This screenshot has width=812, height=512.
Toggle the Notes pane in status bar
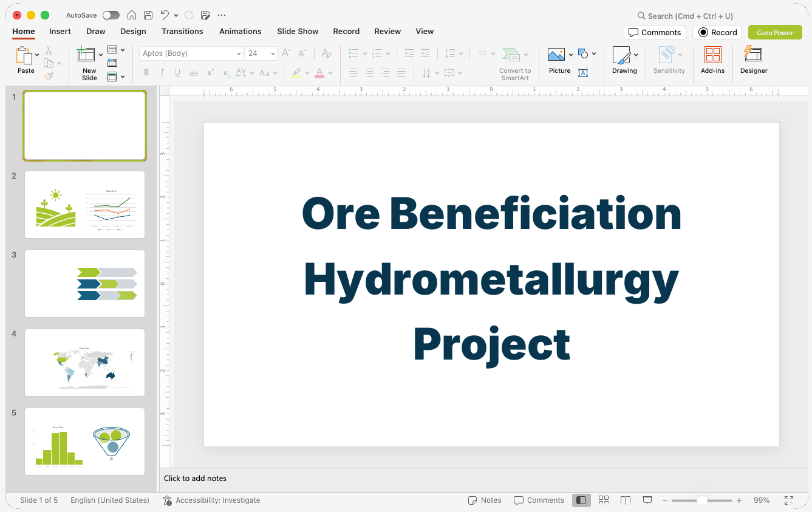point(485,500)
